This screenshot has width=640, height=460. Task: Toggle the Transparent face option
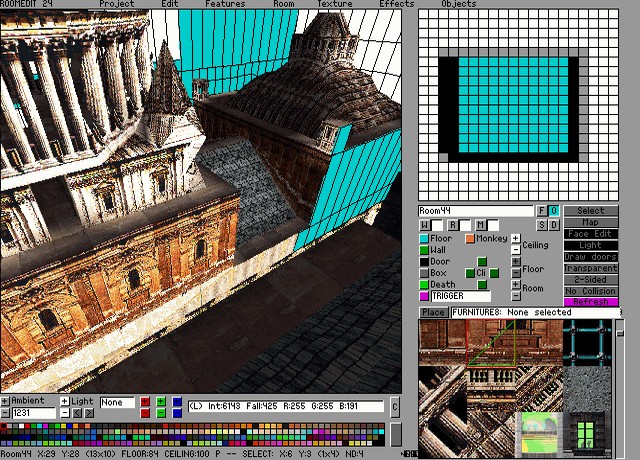[x=591, y=268]
